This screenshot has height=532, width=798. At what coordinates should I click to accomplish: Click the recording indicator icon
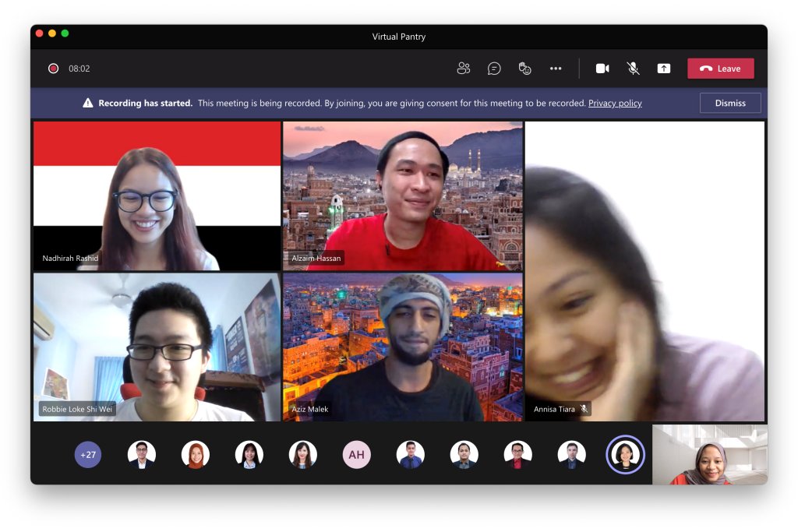pyautogui.click(x=53, y=68)
